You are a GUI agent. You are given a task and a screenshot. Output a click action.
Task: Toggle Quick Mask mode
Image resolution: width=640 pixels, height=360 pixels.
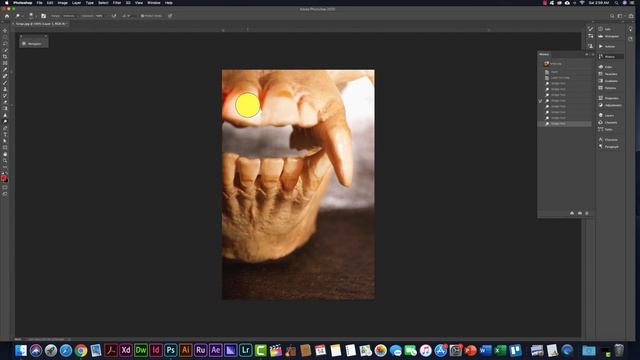(x=5, y=188)
